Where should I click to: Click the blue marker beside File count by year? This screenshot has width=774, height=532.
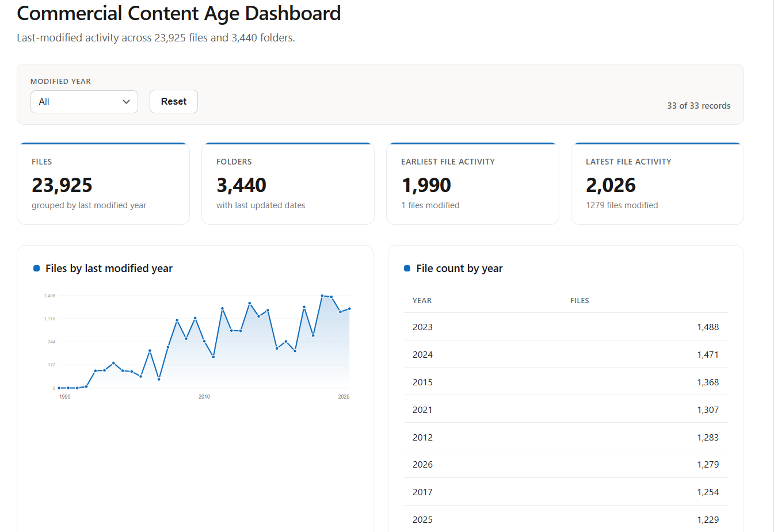pyautogui.click(x=407, y=269)
